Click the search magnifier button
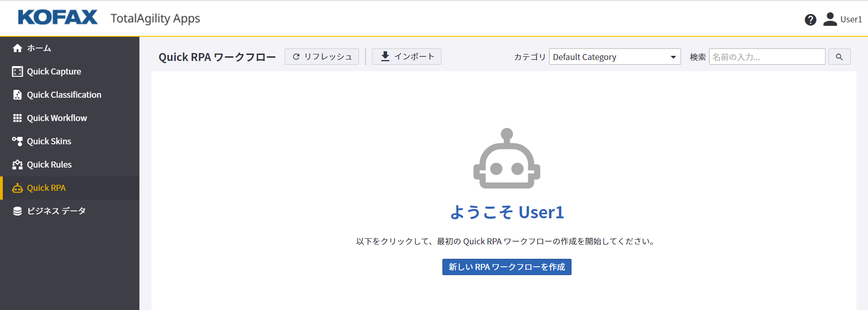 (839, 57)
